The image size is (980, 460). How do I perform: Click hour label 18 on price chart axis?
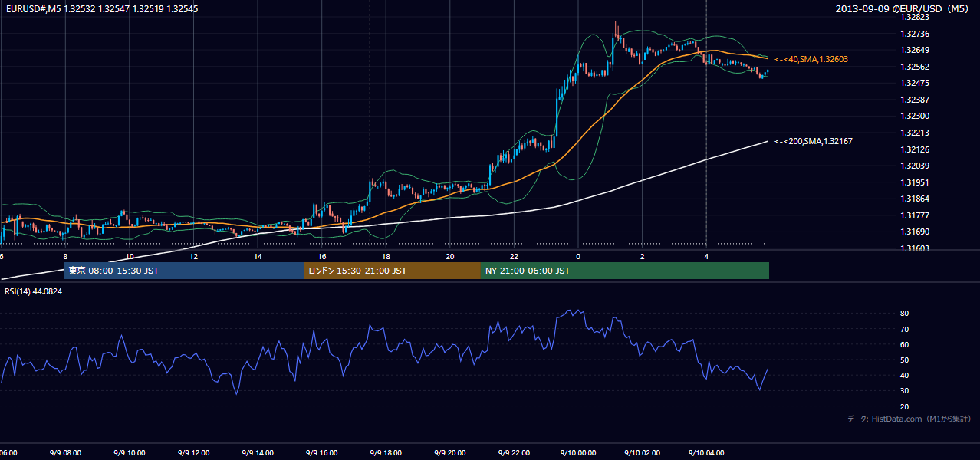(x=386, y=257)
